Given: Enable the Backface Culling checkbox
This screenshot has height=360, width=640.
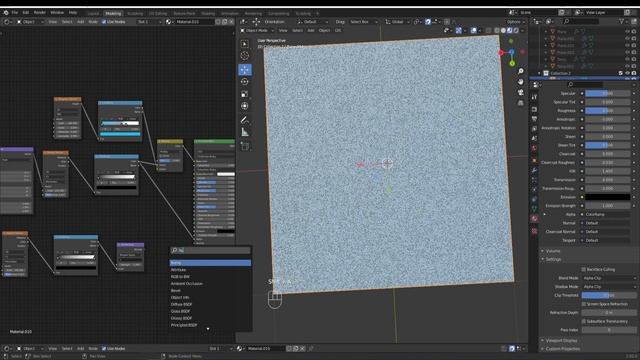Looking at the screenshot, I should [x=584, y=269].
